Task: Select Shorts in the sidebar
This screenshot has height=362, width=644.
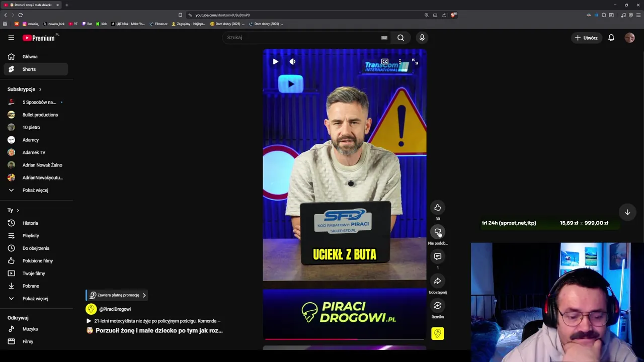Action: 36,69
